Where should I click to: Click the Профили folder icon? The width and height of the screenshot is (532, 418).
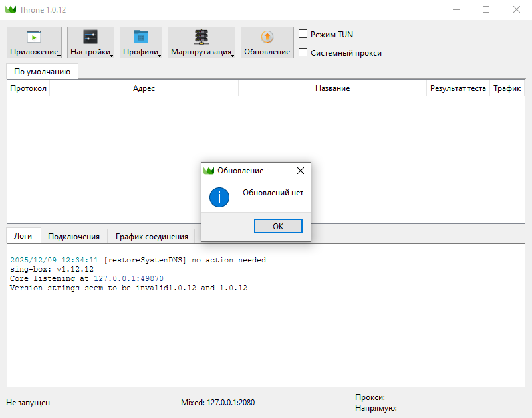click(140, 37)
